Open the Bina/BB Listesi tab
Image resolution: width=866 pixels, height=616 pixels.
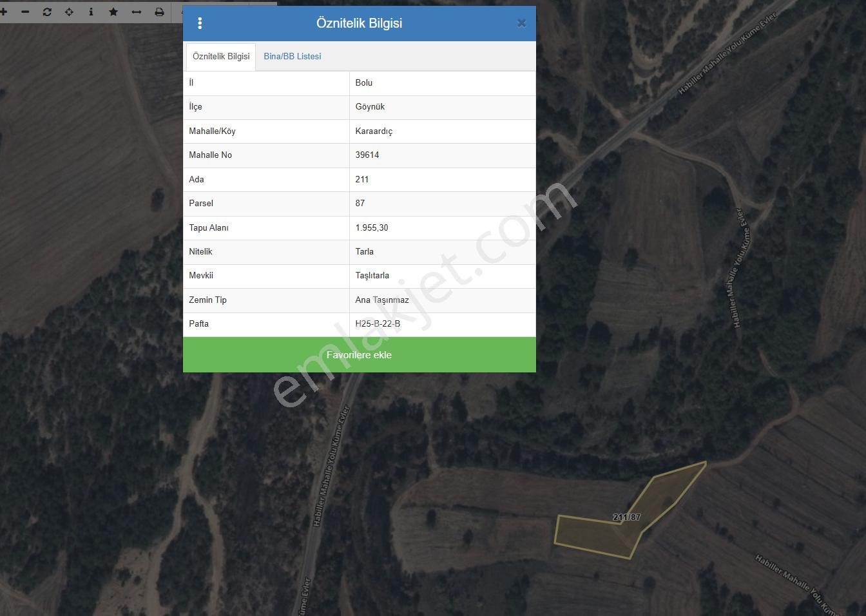293,57
